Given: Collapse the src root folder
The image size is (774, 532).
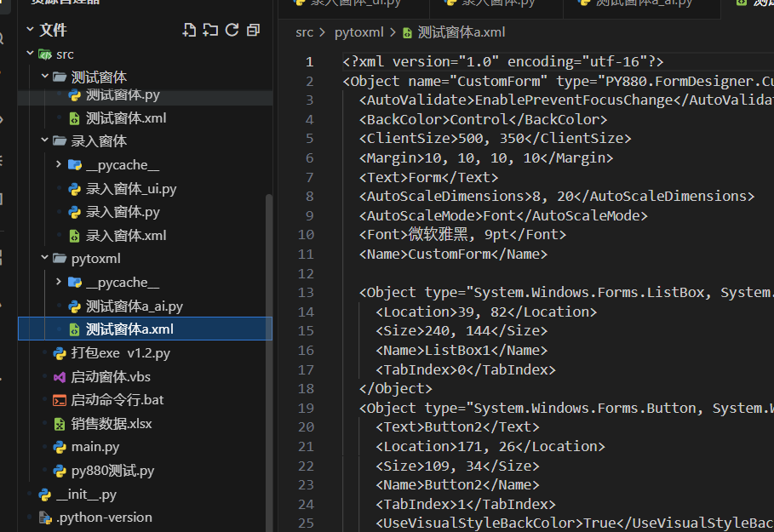Looking at the screenshot, I should point(30,54).
